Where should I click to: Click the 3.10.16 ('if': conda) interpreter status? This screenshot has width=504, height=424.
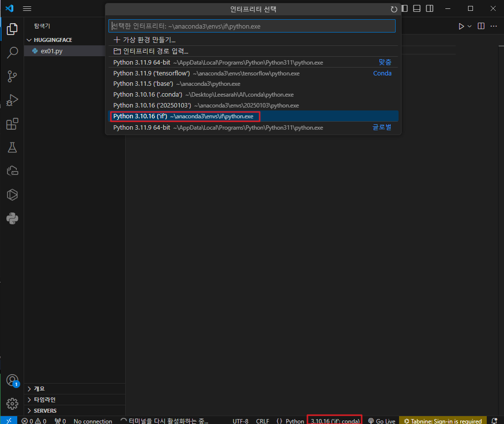click(335, 421)
